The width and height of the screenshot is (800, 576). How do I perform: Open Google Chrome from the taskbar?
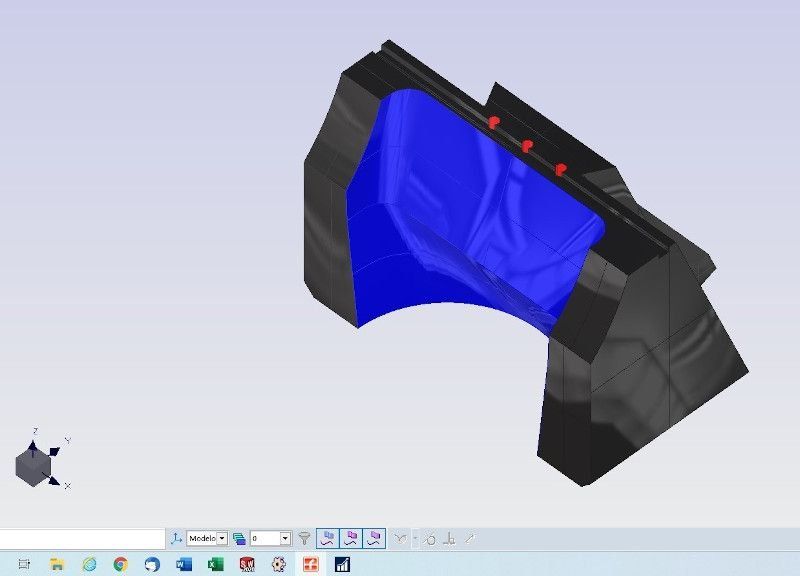point(121,565)
